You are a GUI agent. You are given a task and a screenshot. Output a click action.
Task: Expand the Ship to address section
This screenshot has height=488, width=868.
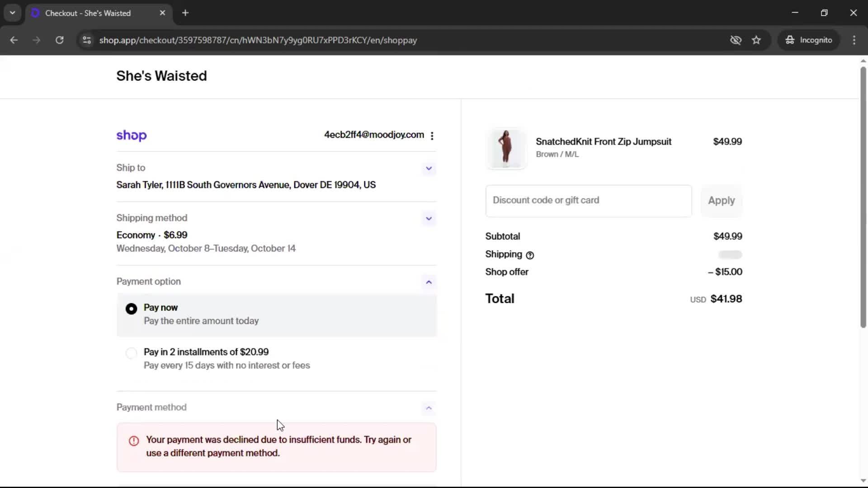(429, 169)
